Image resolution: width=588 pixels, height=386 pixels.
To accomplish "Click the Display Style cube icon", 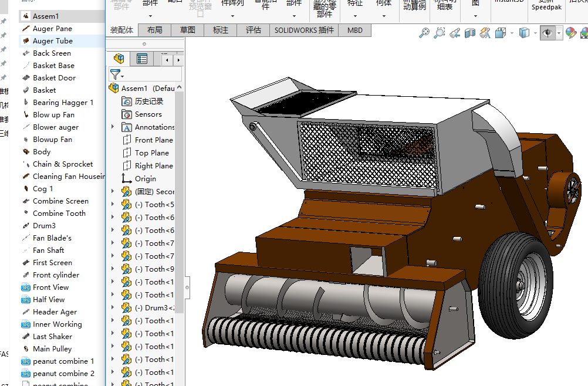I will 524,33.
